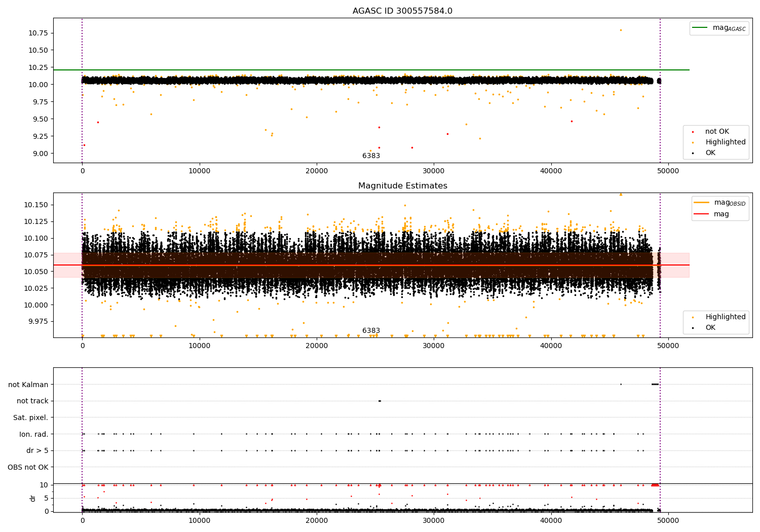Click the rotated "dr" axis label
This screenshot has width=760, height=532.
[33, 498]
